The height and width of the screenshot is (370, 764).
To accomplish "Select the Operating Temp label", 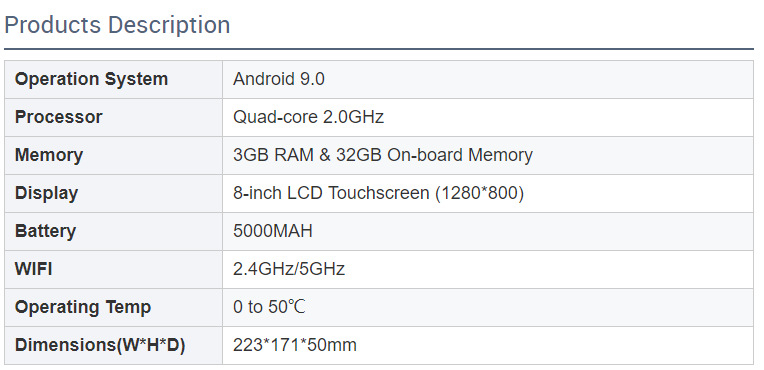I will (x=83, y=307).
